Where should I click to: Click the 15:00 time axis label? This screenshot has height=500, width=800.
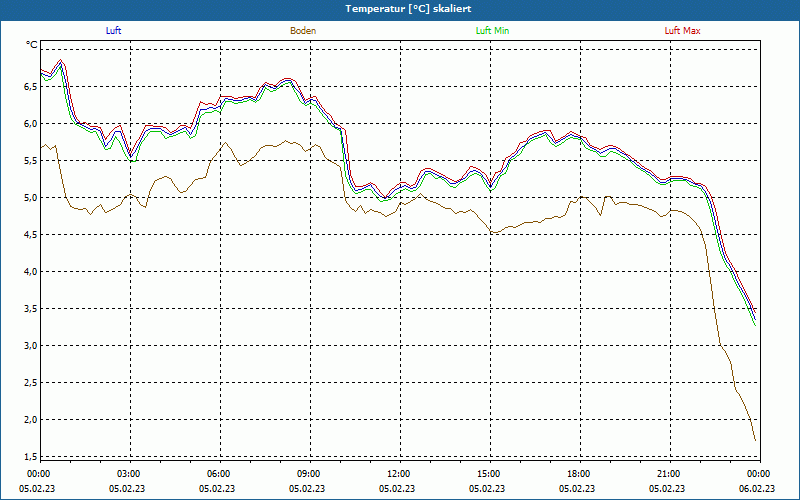(487, 474)
